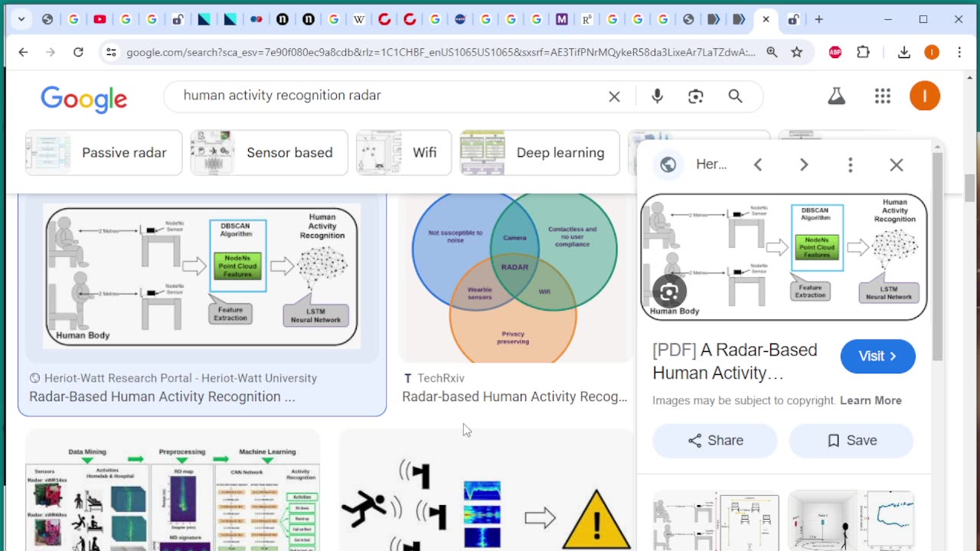Viewport: 980px width, 551px height.
Task: Switch to the Flickr-dots tab
Action: [x=256, y=19]
